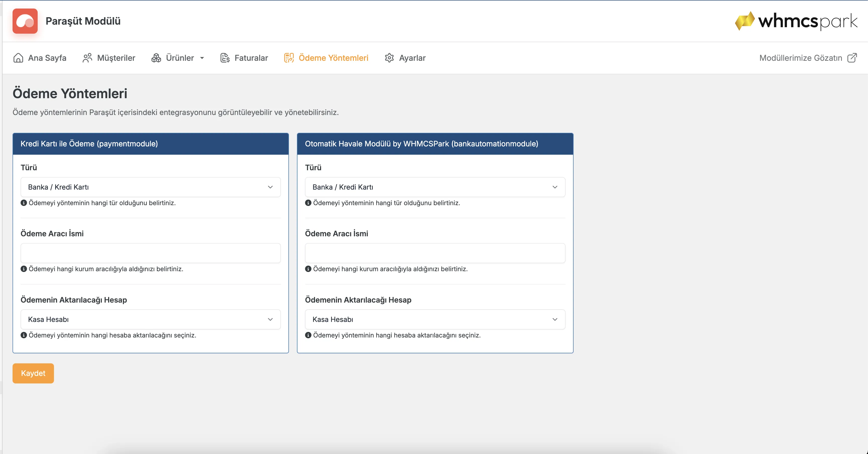The height and width of the screenshot is (454, 868).
Task: Click the Otomatik Havale Modülü by WHMCSPark header
Action: (x=435, y=144)
